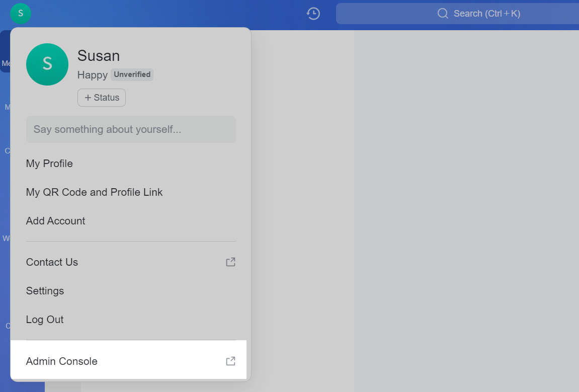The width and height of the screenshot is (579, 392).
Task: Click the external link icon beside Contact Us
Action: coord(230,262)
